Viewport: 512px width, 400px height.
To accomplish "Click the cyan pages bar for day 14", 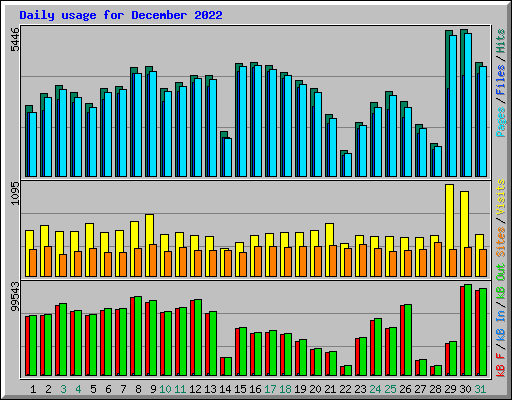I will [x=228, y=157].
